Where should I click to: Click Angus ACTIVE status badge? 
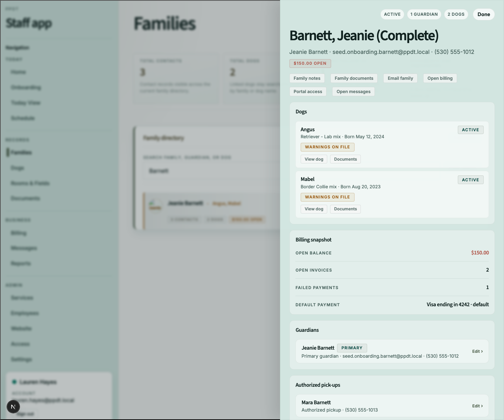(471, 130)
